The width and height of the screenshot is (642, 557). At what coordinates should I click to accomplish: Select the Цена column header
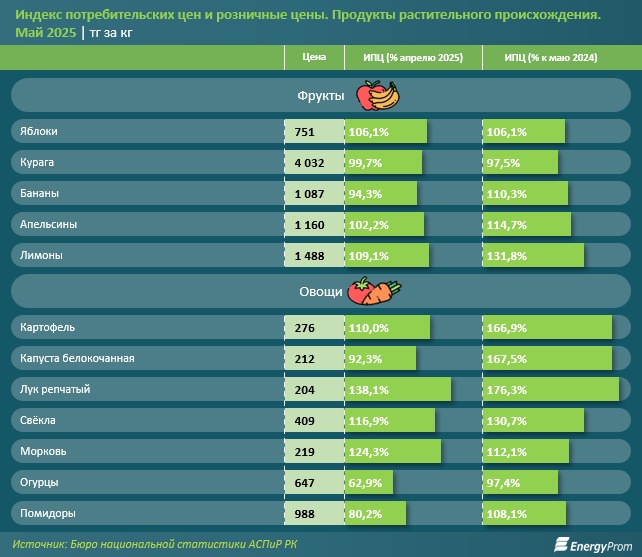coord(314,57)
